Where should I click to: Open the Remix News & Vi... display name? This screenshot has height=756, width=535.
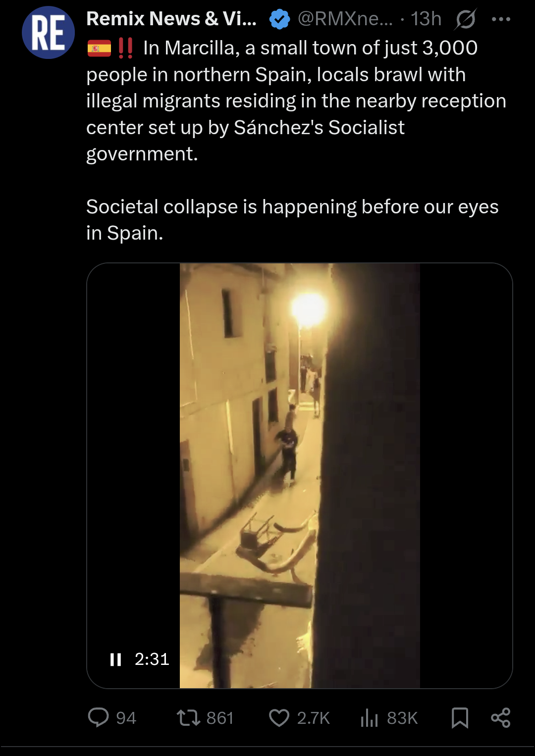coord(171,19)
